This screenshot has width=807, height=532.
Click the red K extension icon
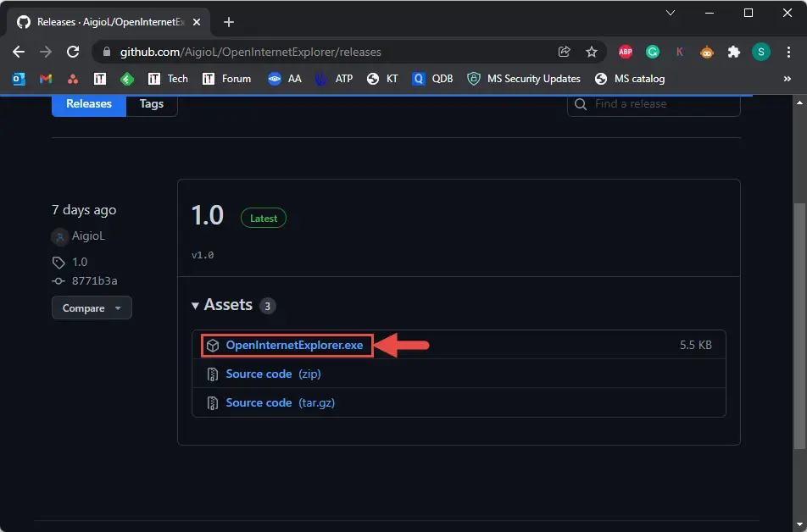click(x=679, y=52)
